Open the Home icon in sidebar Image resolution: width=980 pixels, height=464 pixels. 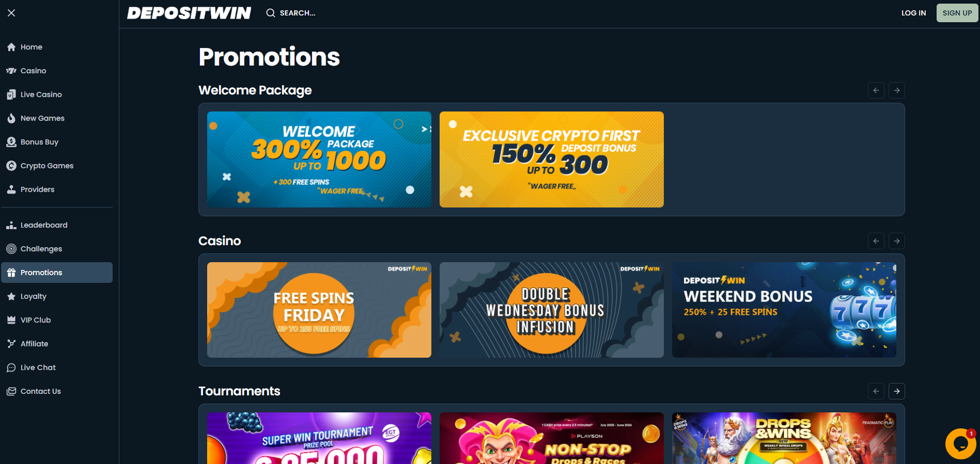pos(11,47)
